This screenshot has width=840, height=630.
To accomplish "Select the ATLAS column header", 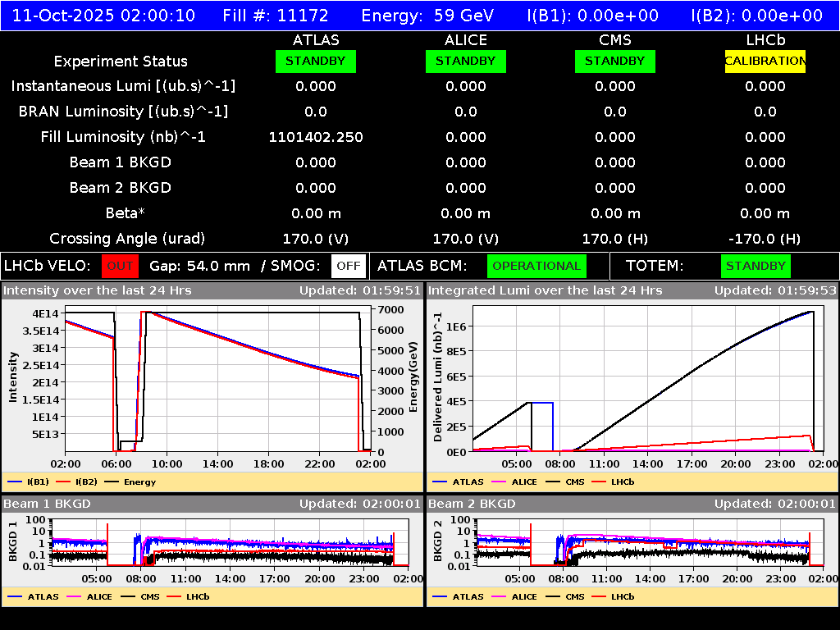I will click(315, 39).
